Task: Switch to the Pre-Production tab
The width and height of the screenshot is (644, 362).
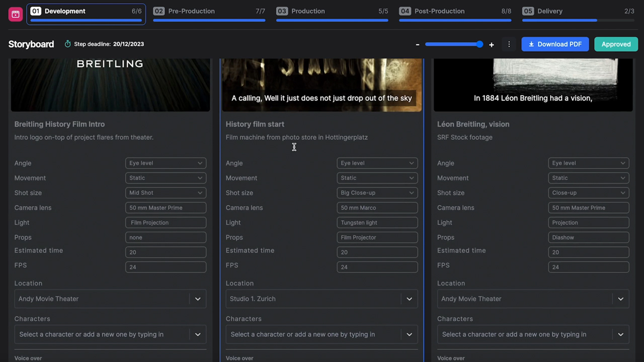Action: coord(209,12)
